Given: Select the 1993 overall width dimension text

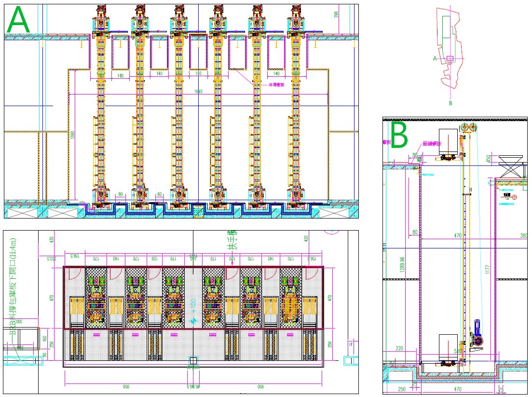Looking at the screenshot, I should (x=198, y=92).
